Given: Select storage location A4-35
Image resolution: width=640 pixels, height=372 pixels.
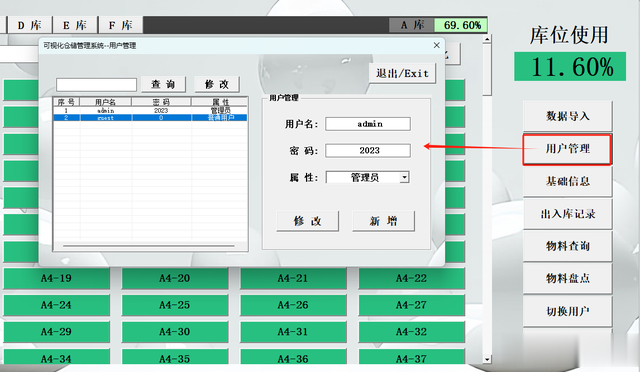Looking at the screenshot, I should (175, 357).
